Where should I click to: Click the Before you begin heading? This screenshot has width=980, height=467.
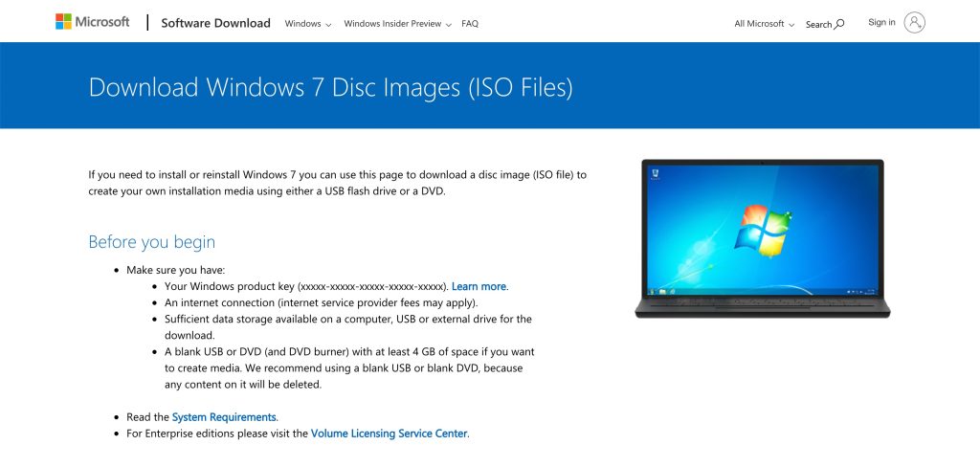[x=151, y=242]
